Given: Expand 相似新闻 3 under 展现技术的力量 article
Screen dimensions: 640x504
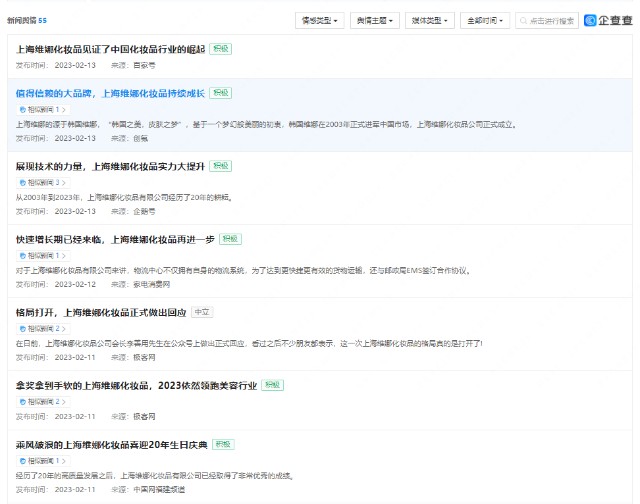Looking at the screenshot, I should (x=45, y=182).
